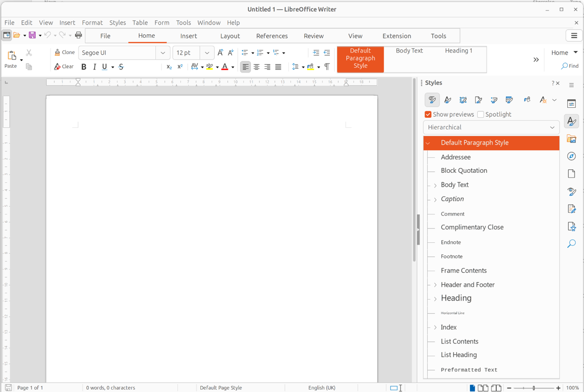The height and width of the screenshot is (392, 584).
Task: Click the Bold formatting icon
Action: [x=84, y=67]
